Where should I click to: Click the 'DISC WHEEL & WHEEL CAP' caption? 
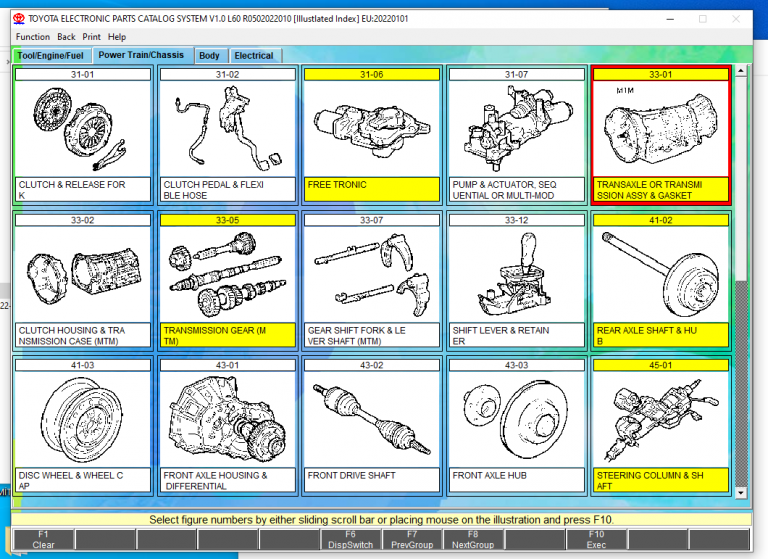pos(83,480)
